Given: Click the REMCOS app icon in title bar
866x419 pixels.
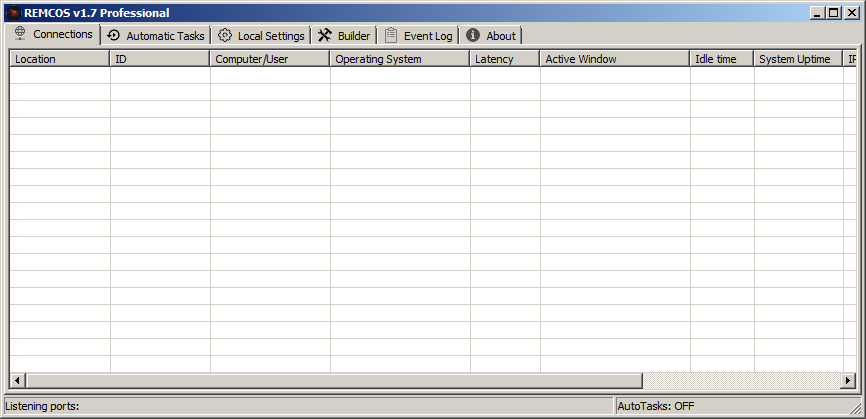Looking at the screenshot, I should pos(13,13).
